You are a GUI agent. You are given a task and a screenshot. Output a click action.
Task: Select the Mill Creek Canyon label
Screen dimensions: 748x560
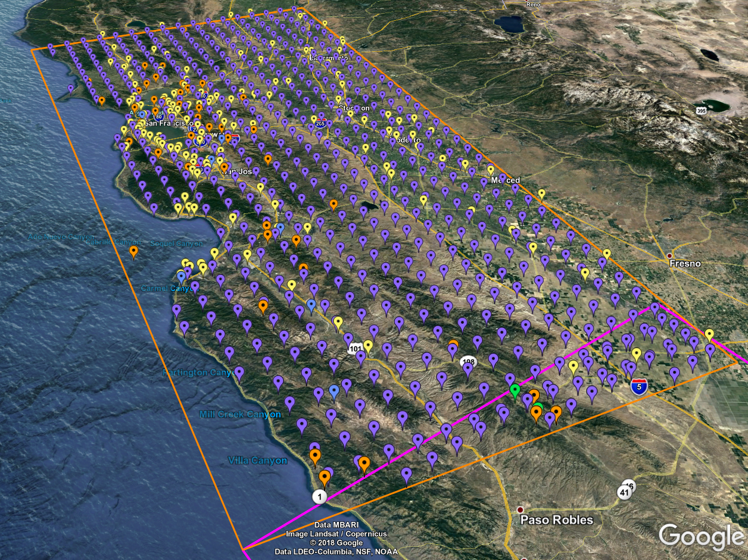(240, 414)
